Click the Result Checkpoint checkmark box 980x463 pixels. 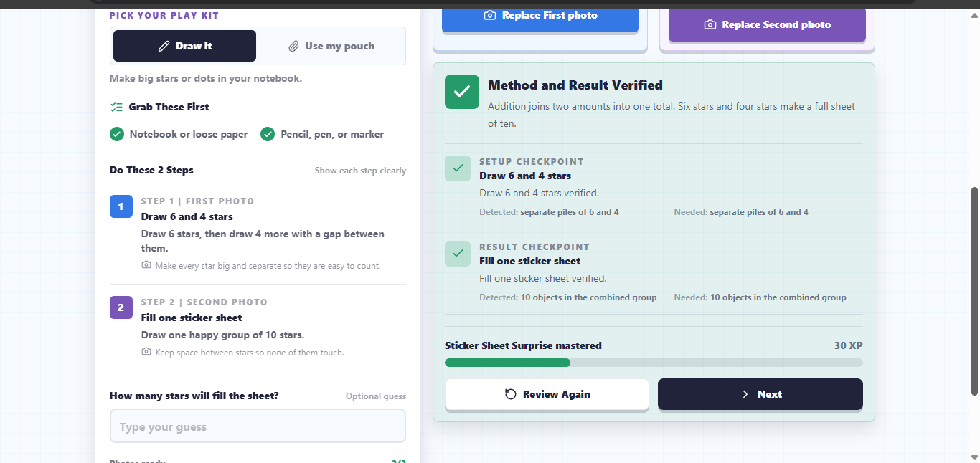click(458, 254)
